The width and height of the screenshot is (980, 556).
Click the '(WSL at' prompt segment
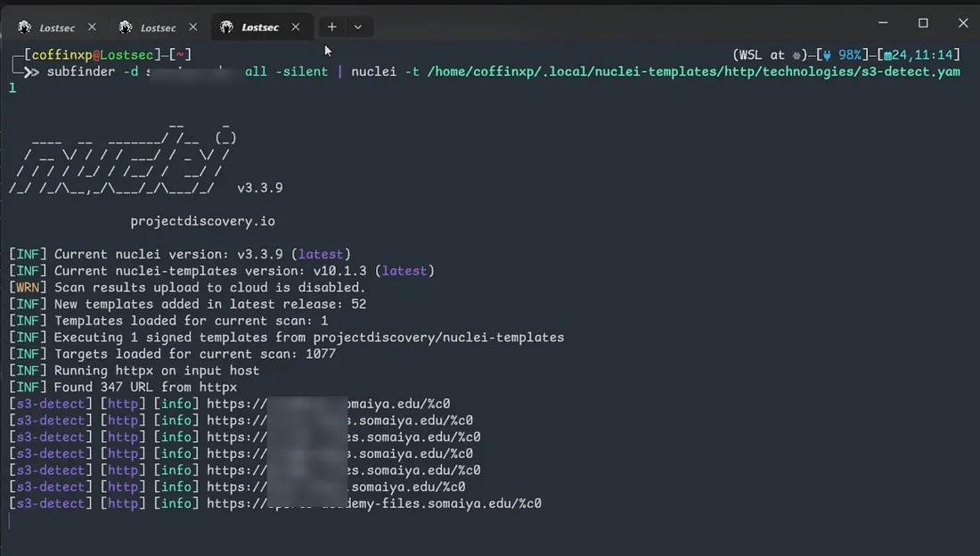tap(758, 55)
